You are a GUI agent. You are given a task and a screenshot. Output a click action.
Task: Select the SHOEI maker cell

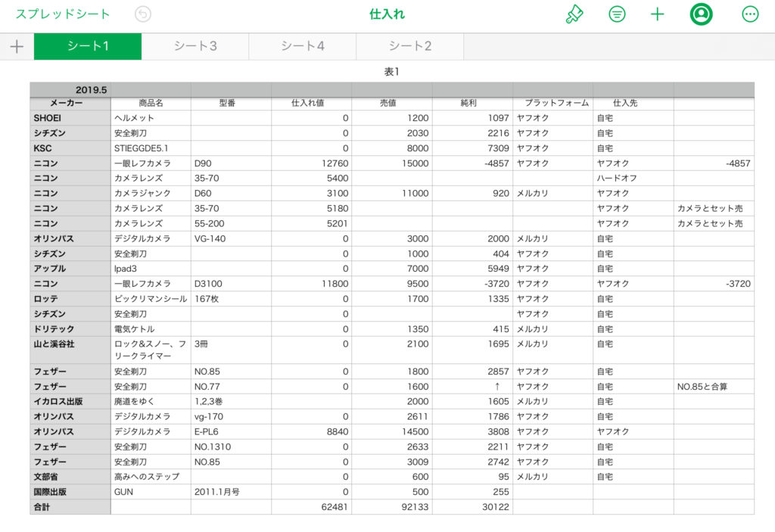click(x=70, y=118)
